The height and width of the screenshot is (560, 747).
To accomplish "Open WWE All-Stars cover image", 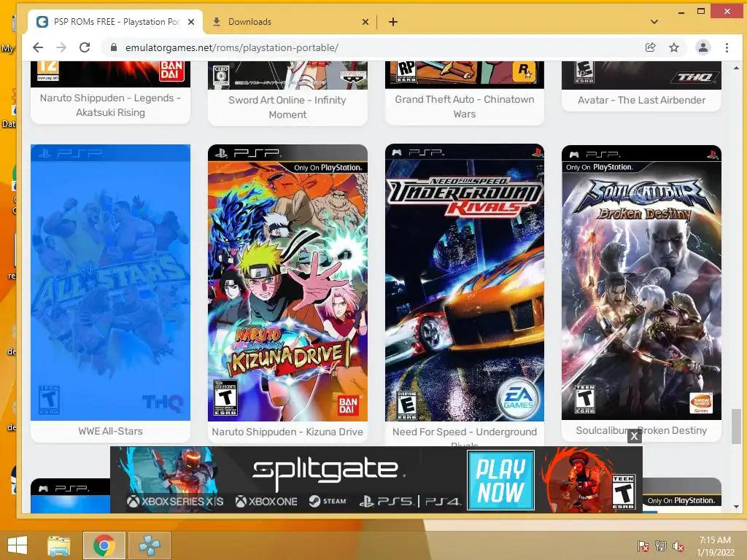I will pyautogui.click(x=111, y=282).
